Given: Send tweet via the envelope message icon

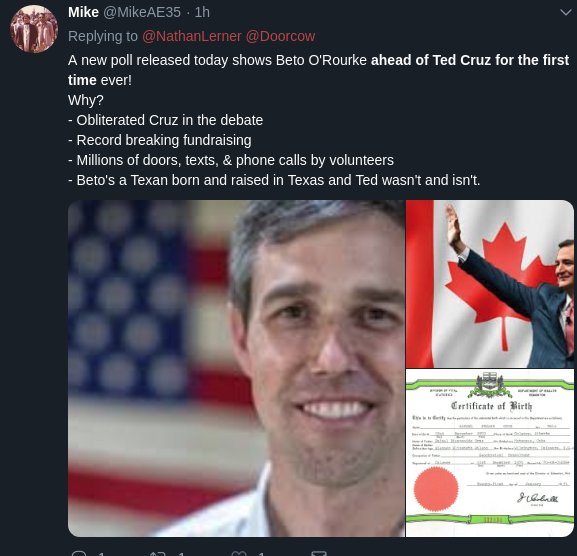Looking at the screenshot, I should pos(318,553).
